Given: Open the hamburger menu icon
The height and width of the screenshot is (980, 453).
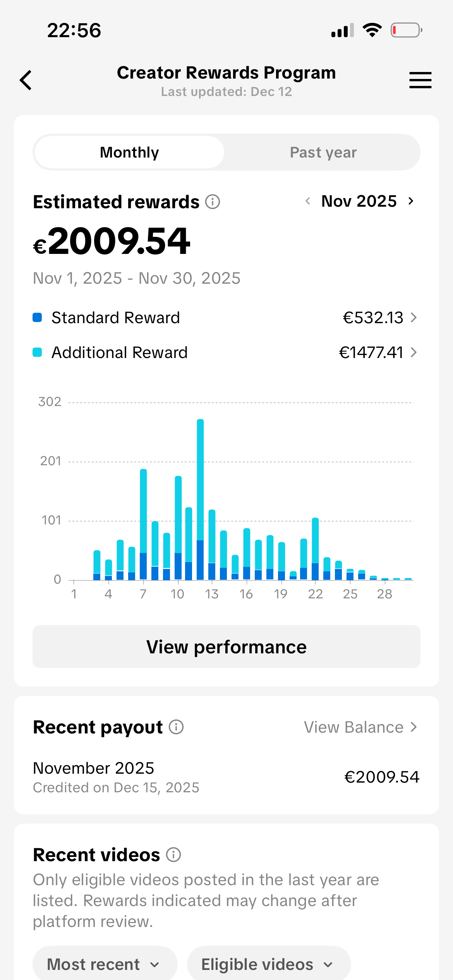Looking at the screenshot, I should tap(420, 80).
